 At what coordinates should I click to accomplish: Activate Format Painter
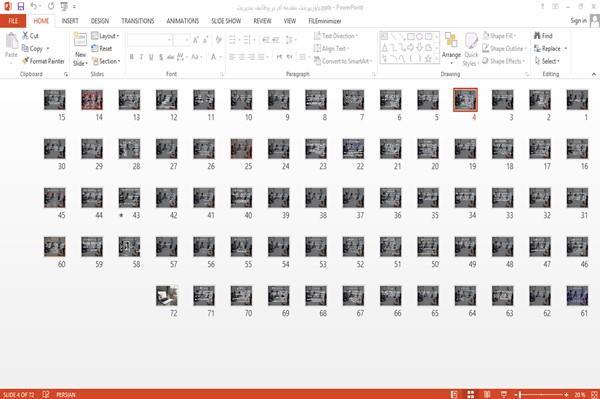tap(43, 61)
